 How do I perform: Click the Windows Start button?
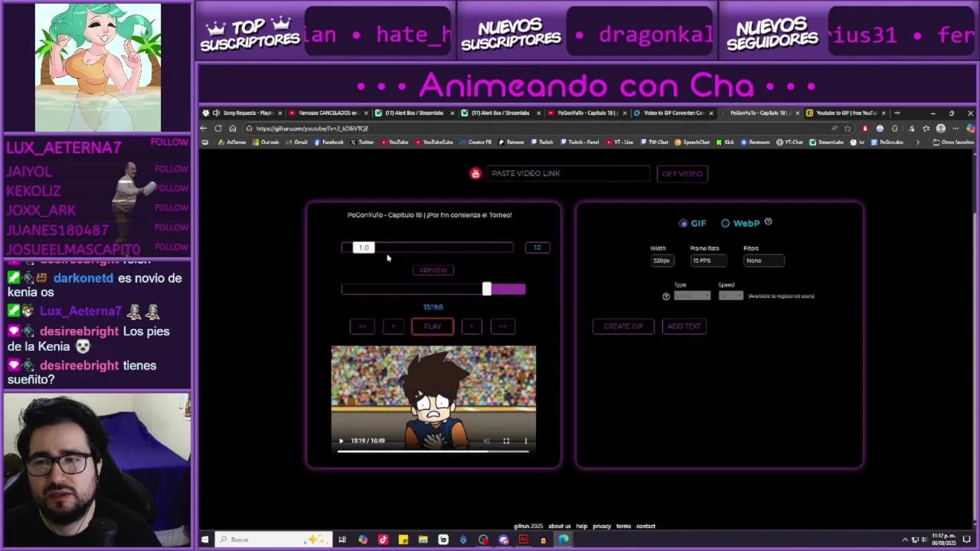204,540
